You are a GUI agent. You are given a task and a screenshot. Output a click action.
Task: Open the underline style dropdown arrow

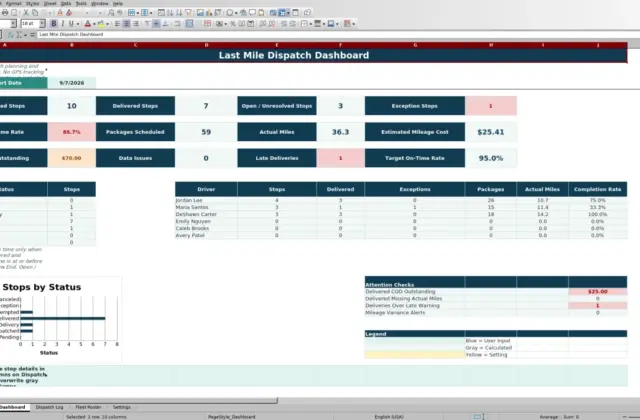point(78,24)
